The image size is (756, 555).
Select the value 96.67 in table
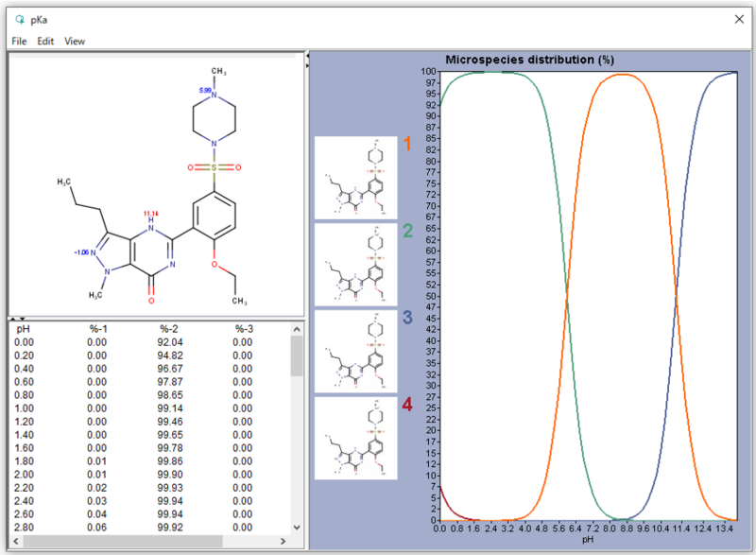coord(170,369)
